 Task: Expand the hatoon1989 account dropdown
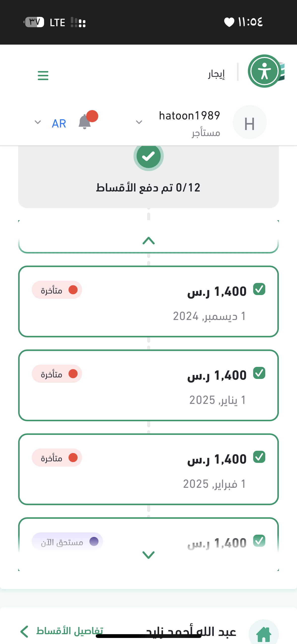(x=139, y=122)
